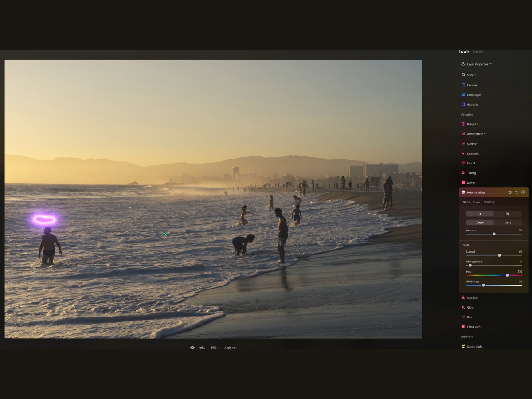This screenshot has width=532, height=399.
Task: Select the neon brush drawing mode icon
Action: [480, 214]
